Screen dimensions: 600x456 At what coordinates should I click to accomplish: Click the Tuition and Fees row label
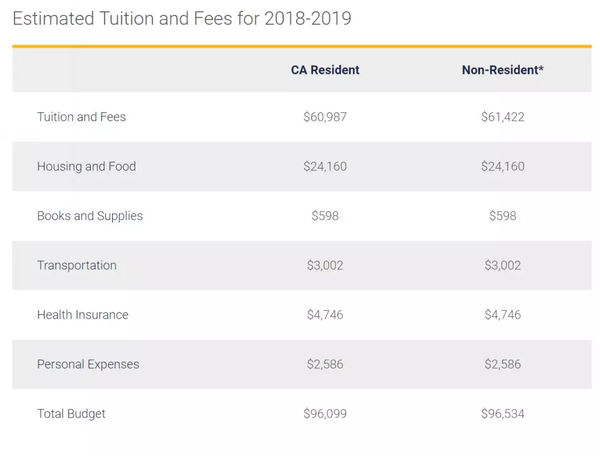pyautogui.click(x=81, y=117)
